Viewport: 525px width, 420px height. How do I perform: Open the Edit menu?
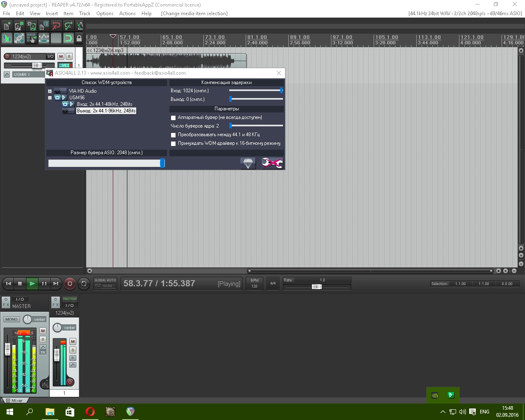tap(20, 14)
